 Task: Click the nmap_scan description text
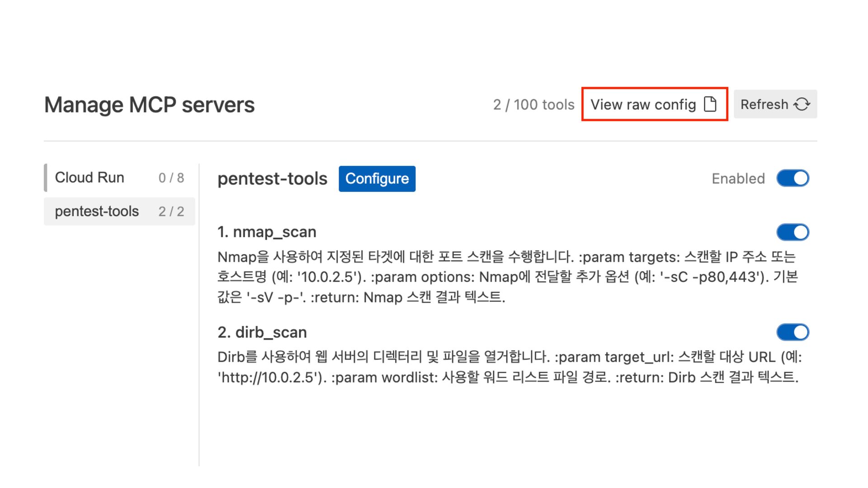(506, 277)
